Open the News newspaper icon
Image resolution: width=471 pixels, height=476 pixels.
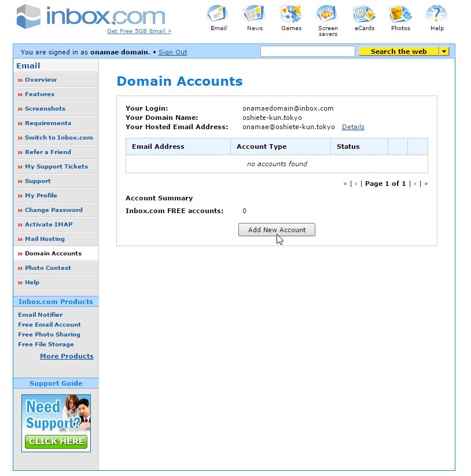tap(255, 14)
